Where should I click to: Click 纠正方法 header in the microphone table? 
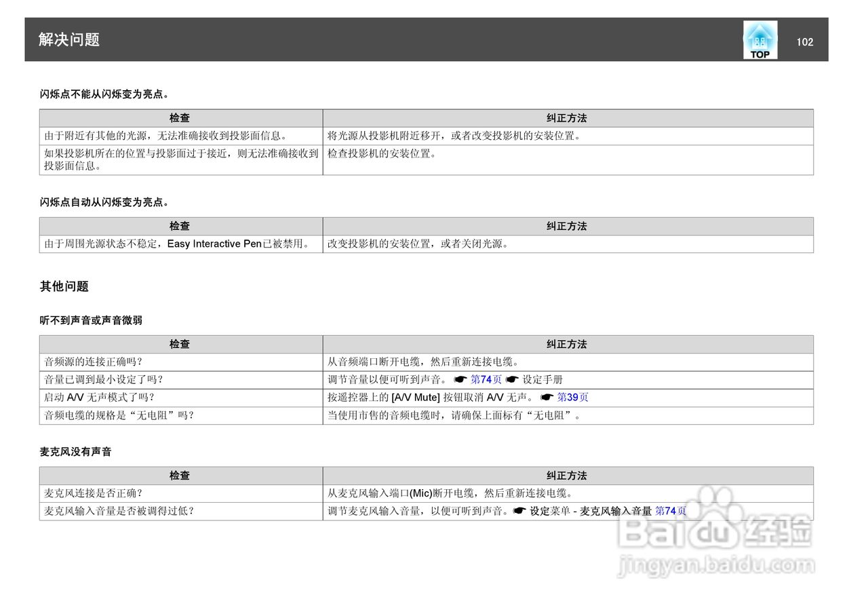[x=567, y=476]
